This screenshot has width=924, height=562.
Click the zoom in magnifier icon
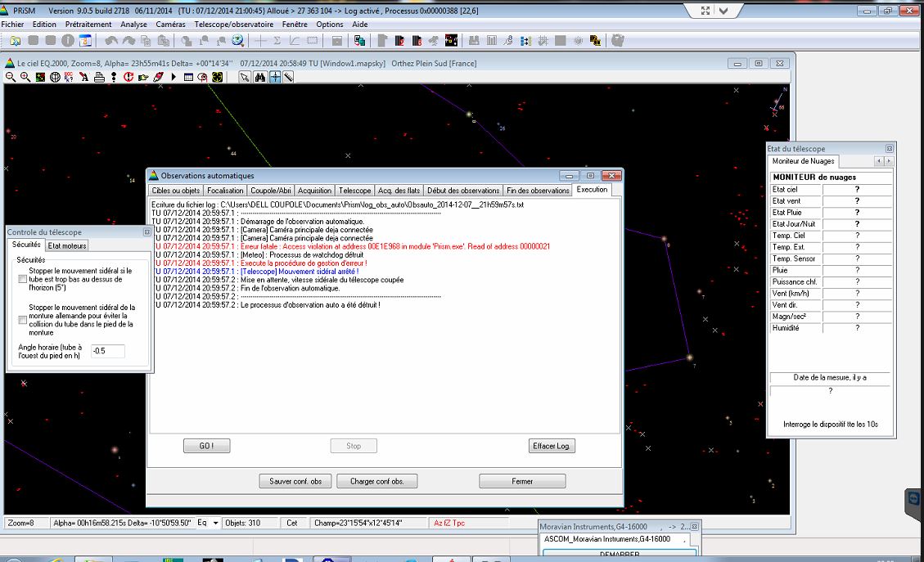tap(25, 77)
